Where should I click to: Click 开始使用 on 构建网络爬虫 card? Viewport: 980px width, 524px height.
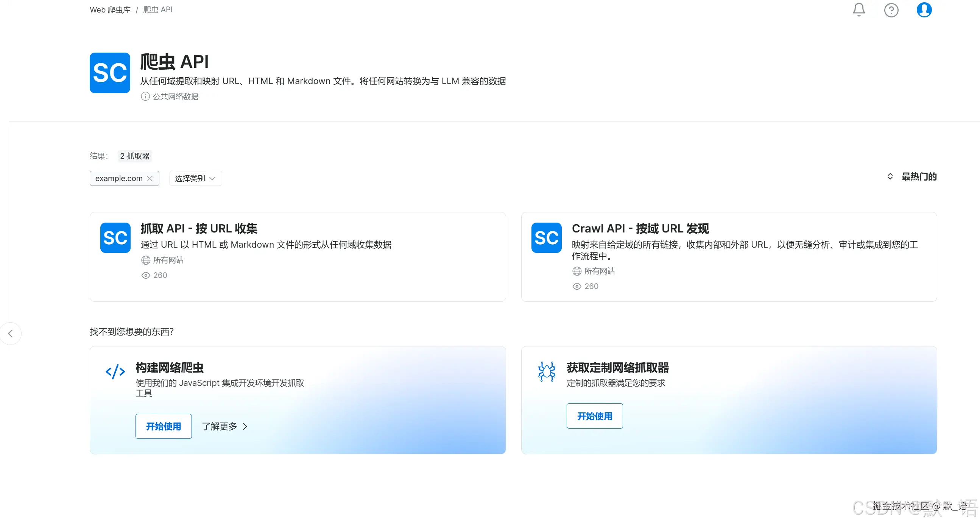[163, 426]
